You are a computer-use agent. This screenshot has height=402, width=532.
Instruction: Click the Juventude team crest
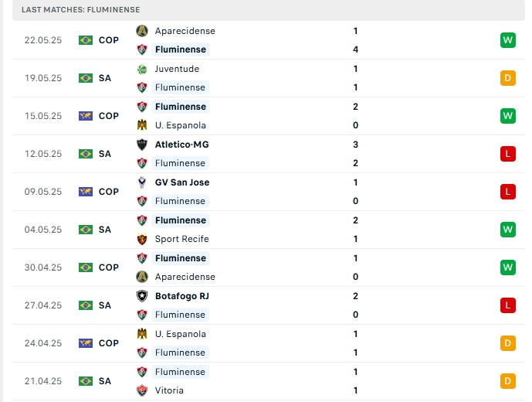coord(141,69)
